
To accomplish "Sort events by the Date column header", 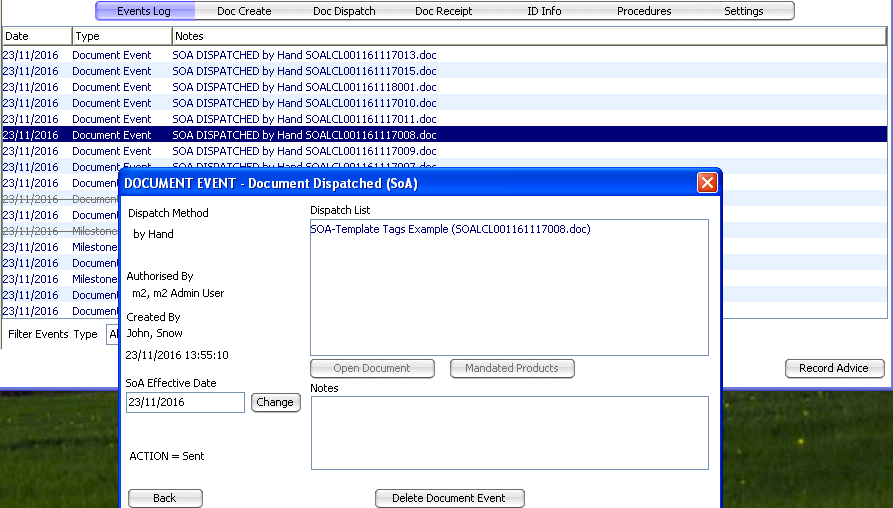I will [x=35, y=36].
